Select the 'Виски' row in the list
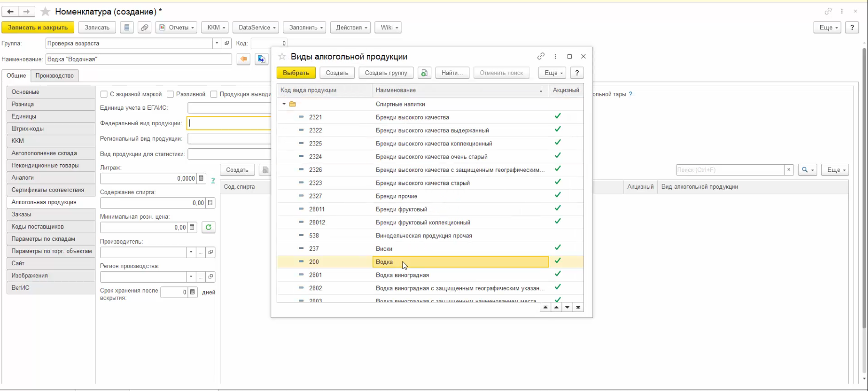Viewport: 868px width, 391px height. [x=384, y=248]
